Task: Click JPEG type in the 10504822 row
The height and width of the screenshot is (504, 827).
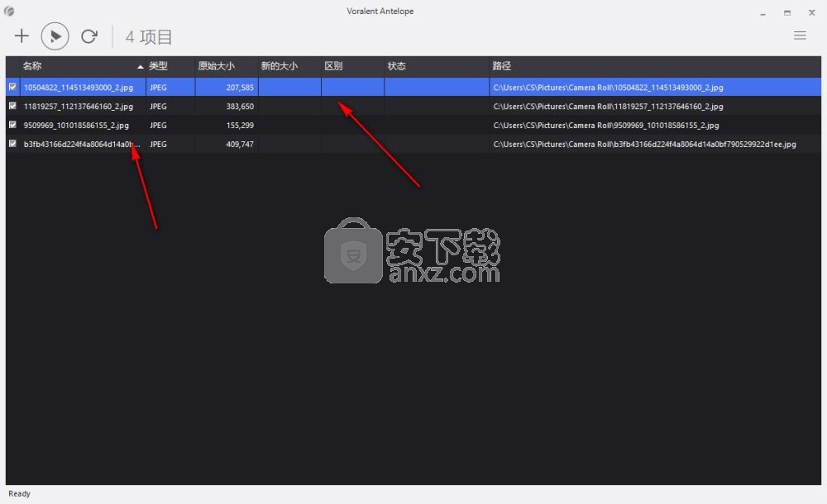Action: click(x=158, y=88)
